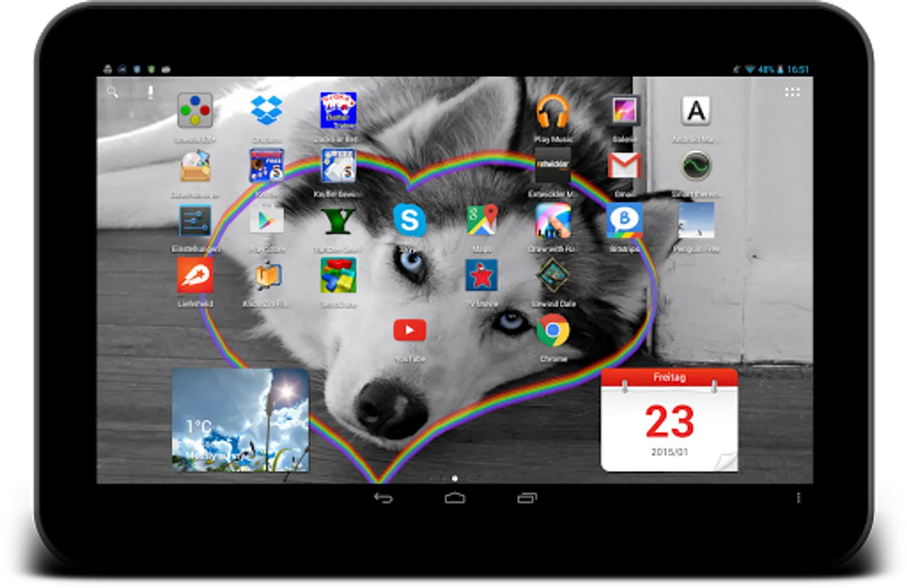This screenshot has width=907, height=588.
Task: Open the black Entwickler Magazin app
Action: (553, 165)
